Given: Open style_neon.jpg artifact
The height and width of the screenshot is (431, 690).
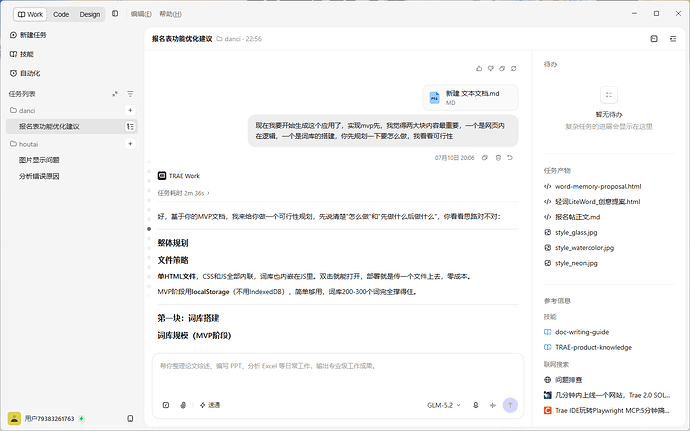Looking at the screenshot, I should pyautogui.click(x=571, y=263).
